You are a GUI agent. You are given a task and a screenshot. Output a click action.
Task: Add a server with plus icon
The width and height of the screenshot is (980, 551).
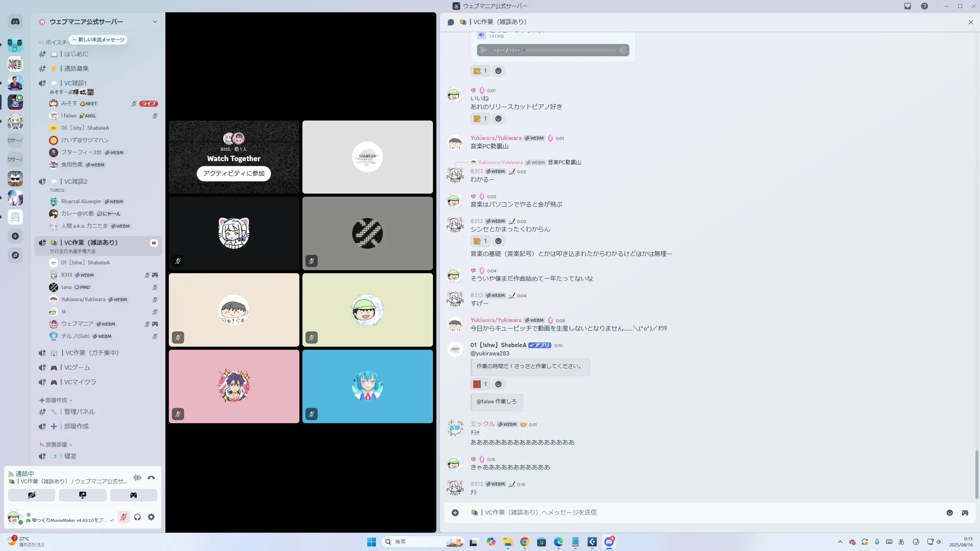(x=15, y=236)
